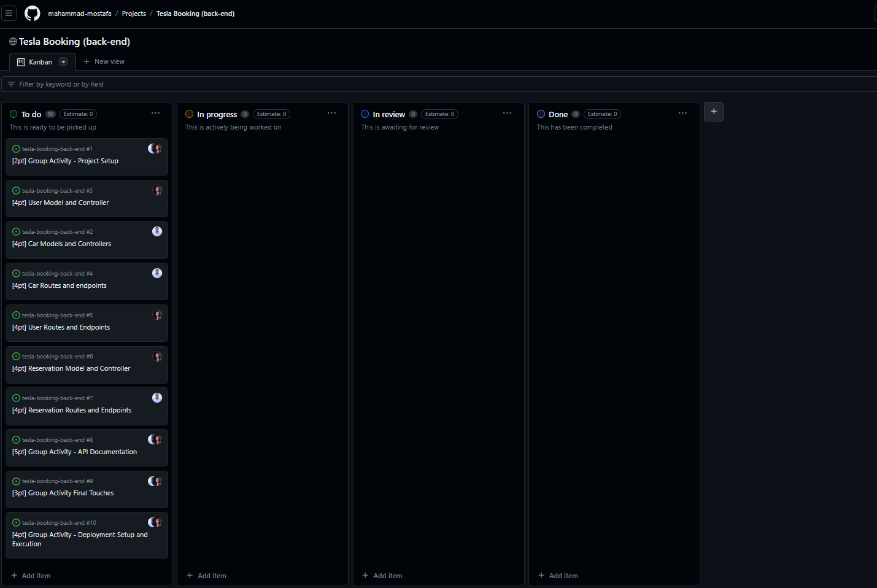Click open-issue icon on Car Models and Controllers card
The width and height of the screenshot is (877, 588).
coord(16,232)
